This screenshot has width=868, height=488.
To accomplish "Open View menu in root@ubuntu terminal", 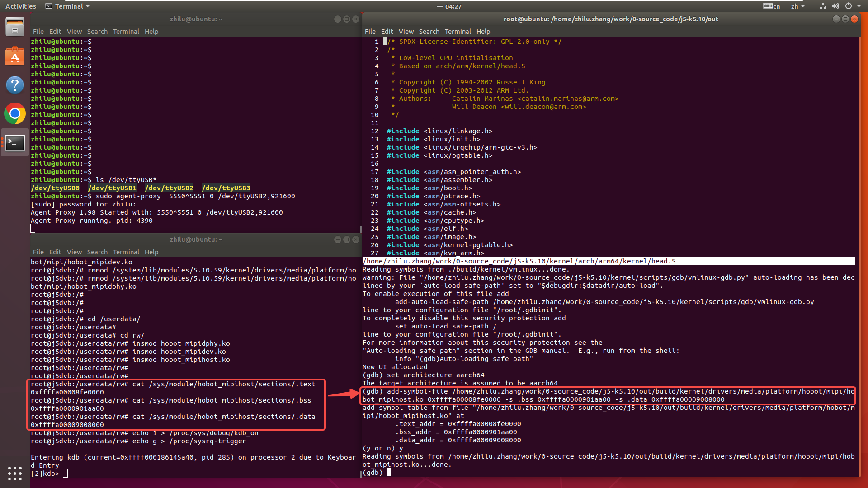I will pos(406,32).
